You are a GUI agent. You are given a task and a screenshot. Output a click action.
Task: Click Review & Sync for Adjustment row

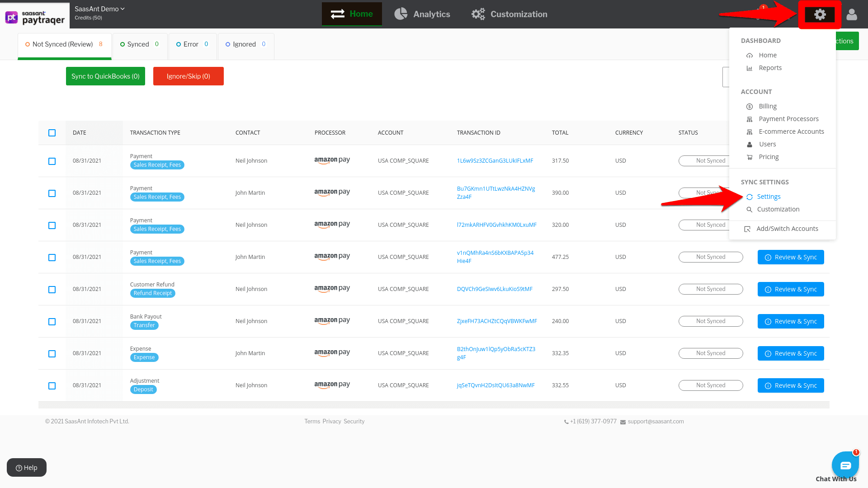pyautogui.click(x=791, y=385)
